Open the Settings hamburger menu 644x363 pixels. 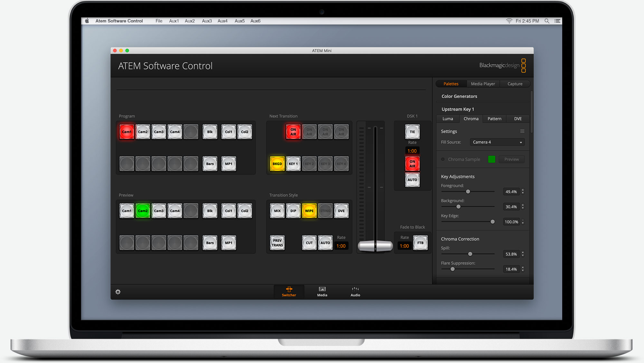(x=522, y=131)
